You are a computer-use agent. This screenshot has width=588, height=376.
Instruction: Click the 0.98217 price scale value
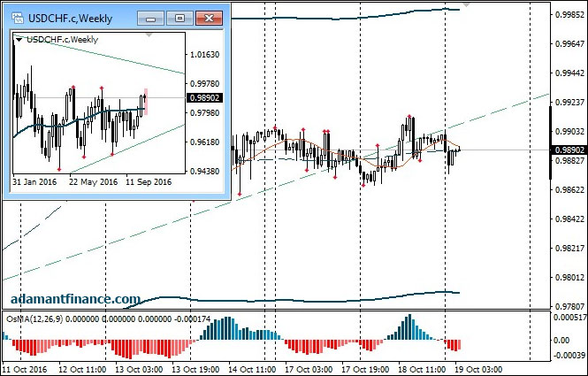pyautogui.click(x=569, y=248)
